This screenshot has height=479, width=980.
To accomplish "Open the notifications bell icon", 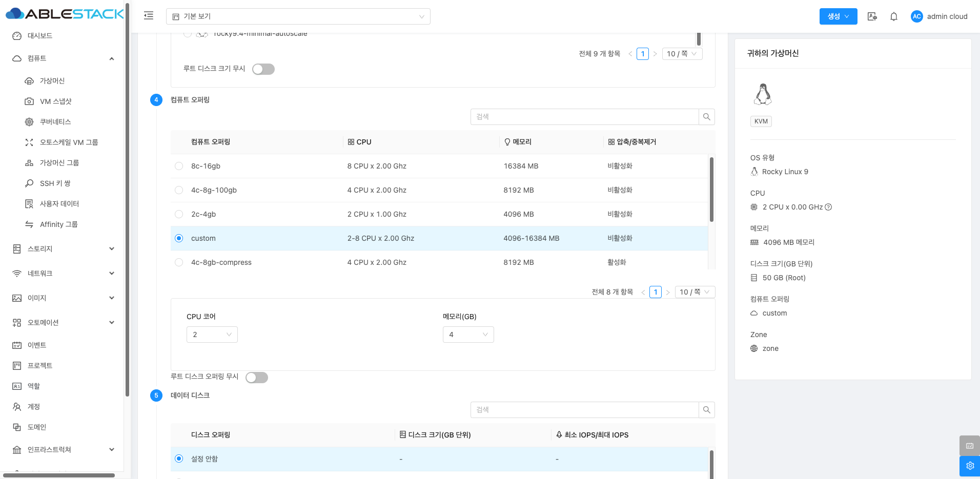I will pos(893,16).
